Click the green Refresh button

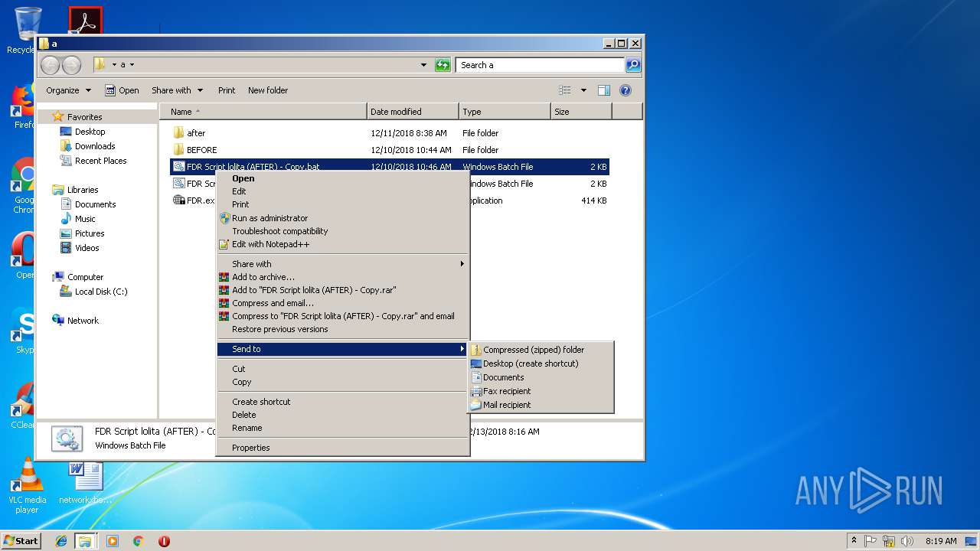[x=443, y=65]
